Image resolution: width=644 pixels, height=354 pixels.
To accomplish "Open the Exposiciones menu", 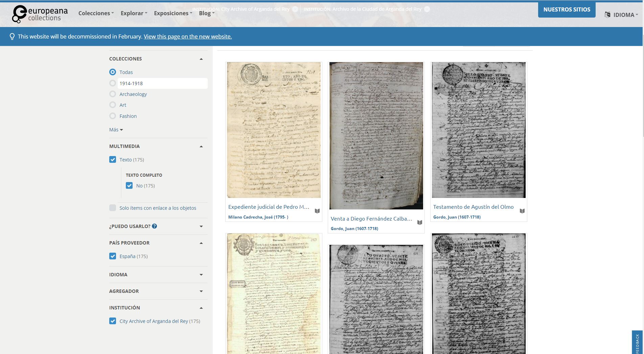I will 173,13.
